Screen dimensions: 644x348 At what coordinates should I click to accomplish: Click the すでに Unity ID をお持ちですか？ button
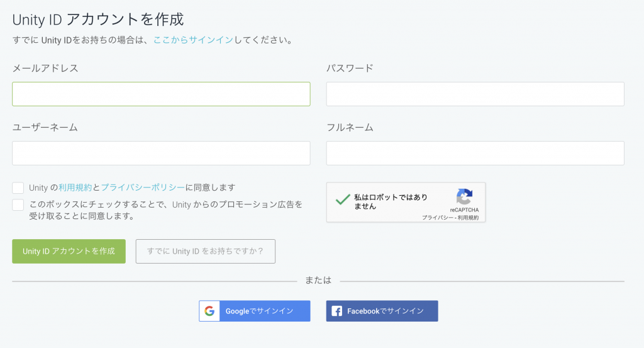click(x=205, y=251)
